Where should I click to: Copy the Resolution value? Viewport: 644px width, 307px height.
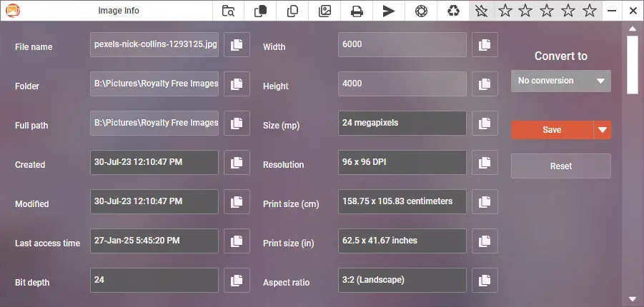[x=485, y=163]
